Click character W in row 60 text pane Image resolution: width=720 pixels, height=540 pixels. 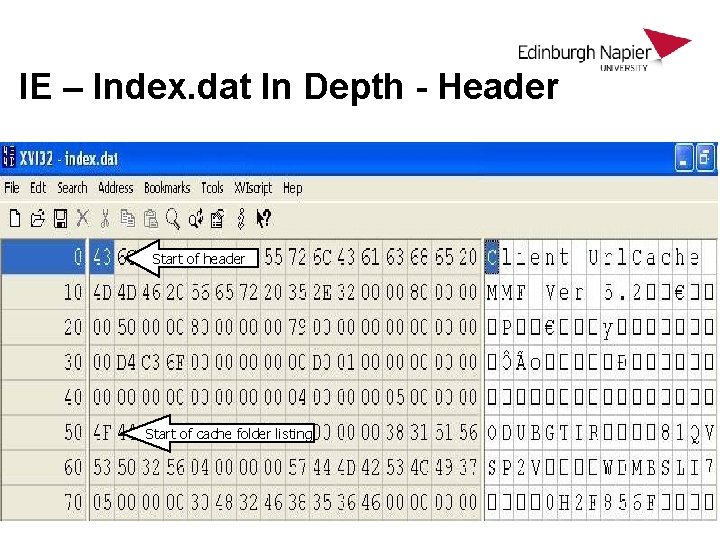(x=608, y=468)
